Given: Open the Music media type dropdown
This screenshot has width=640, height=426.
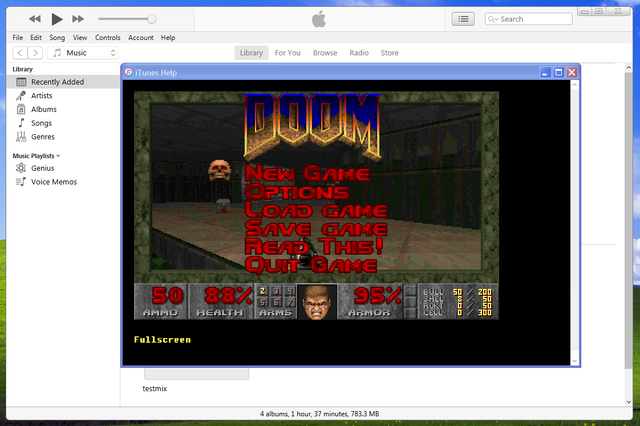Looking at the screenshot, I should tap(83, 53).
